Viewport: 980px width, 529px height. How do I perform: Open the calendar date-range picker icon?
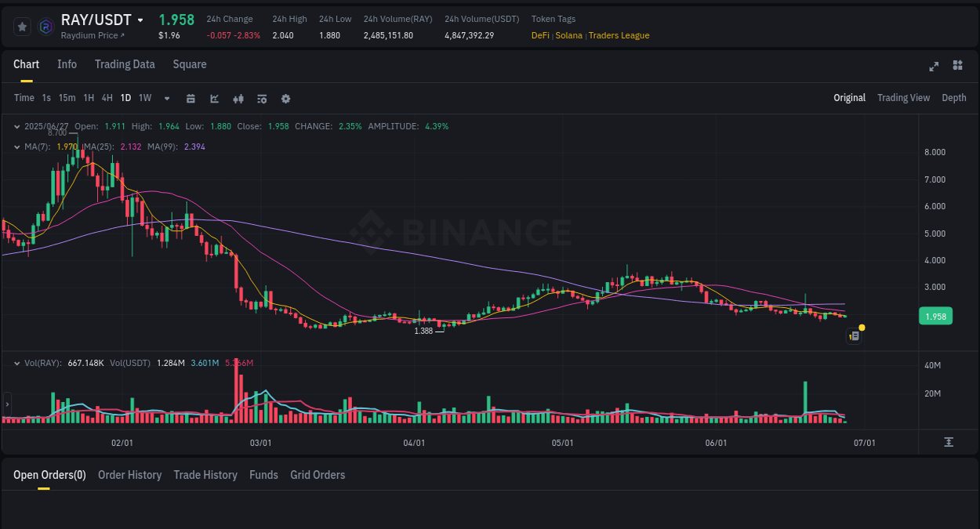[191, 98]
